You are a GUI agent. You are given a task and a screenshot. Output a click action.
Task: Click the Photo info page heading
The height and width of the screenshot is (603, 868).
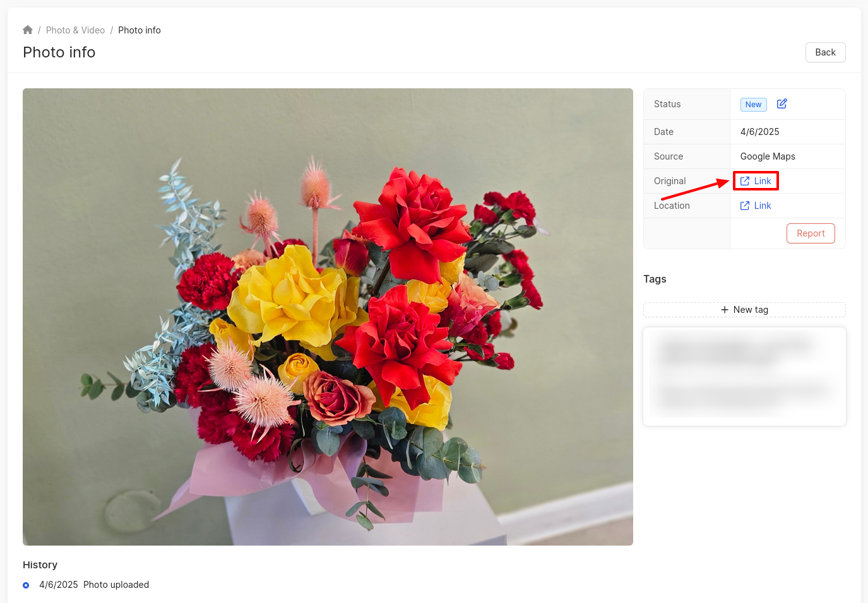click(x=59, y=52)
